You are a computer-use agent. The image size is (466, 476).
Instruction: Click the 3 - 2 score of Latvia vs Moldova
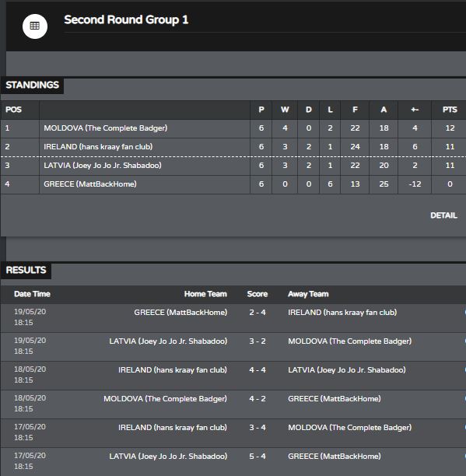tap(258, 341)
